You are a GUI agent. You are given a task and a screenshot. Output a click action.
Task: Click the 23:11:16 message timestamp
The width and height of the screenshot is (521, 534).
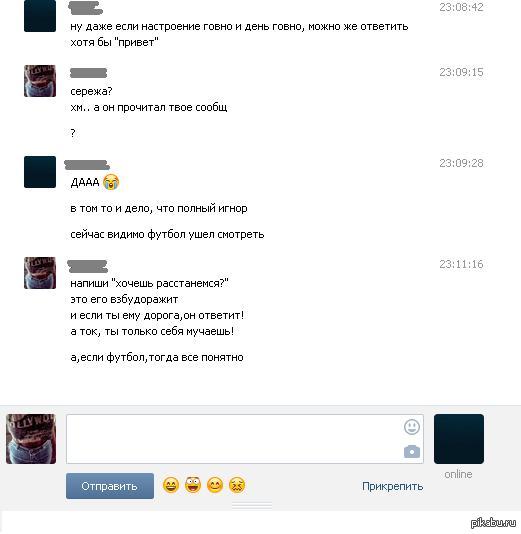coord(461,264)
